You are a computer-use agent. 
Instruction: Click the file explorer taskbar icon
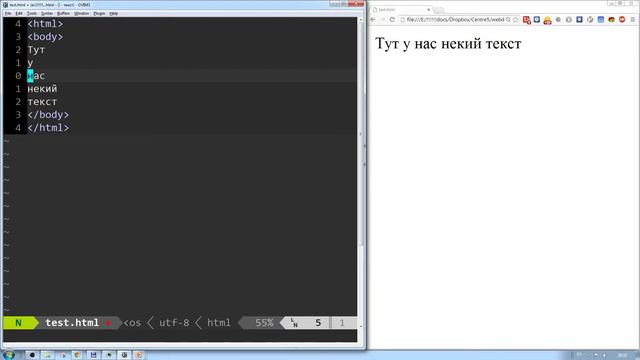(47, 355)
